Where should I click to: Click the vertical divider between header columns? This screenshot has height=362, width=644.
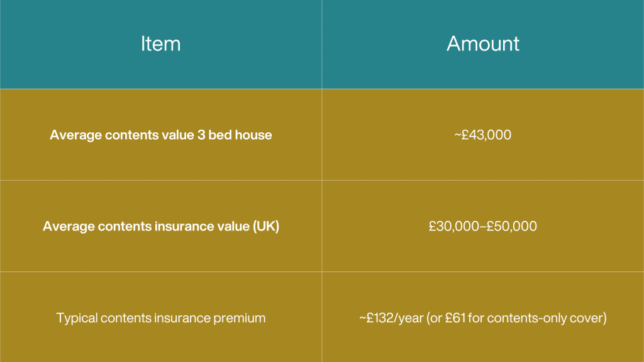pyautogui.click(x=322, y=43)
